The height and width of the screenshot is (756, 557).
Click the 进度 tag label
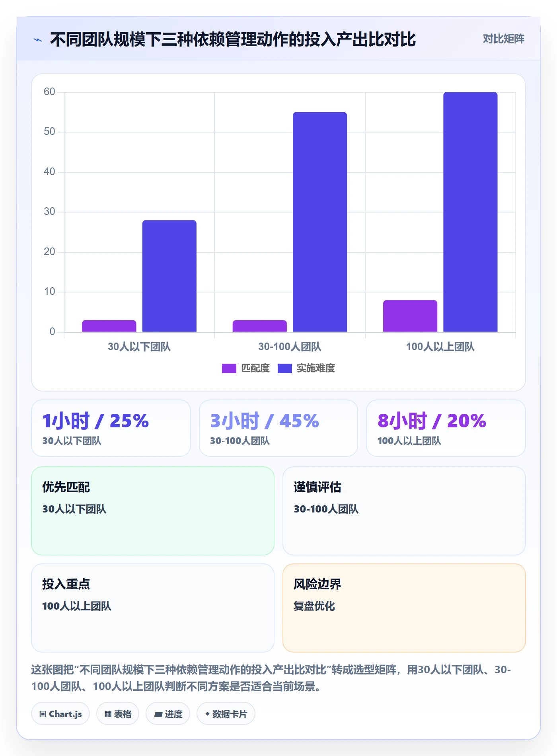174,714
